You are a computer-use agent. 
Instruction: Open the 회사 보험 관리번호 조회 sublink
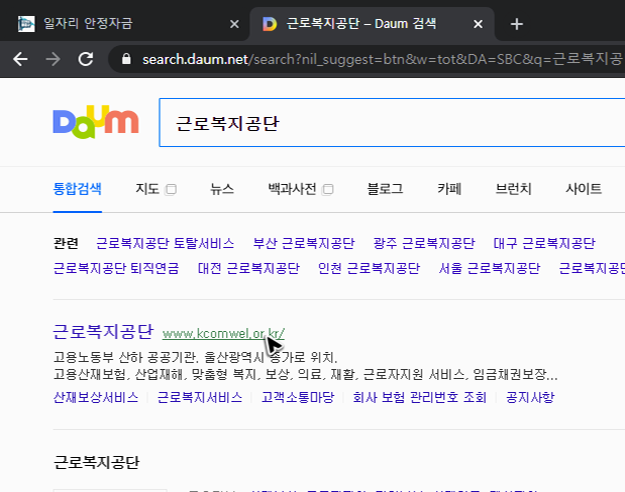pyautogui.click(x=420, y=397)
